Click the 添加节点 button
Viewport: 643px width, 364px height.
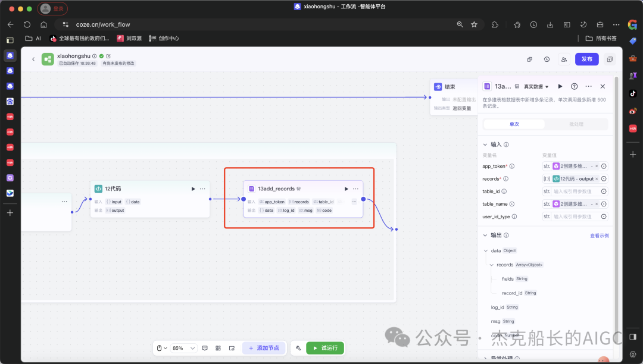tap(264, 348)
